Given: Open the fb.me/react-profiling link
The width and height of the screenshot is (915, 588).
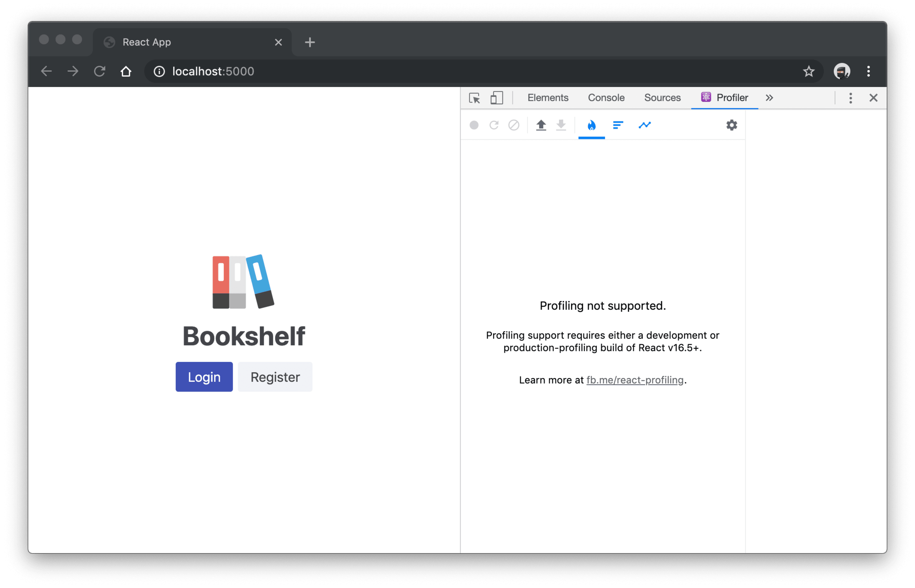Looking at the screenshot, I should point(634,380).
